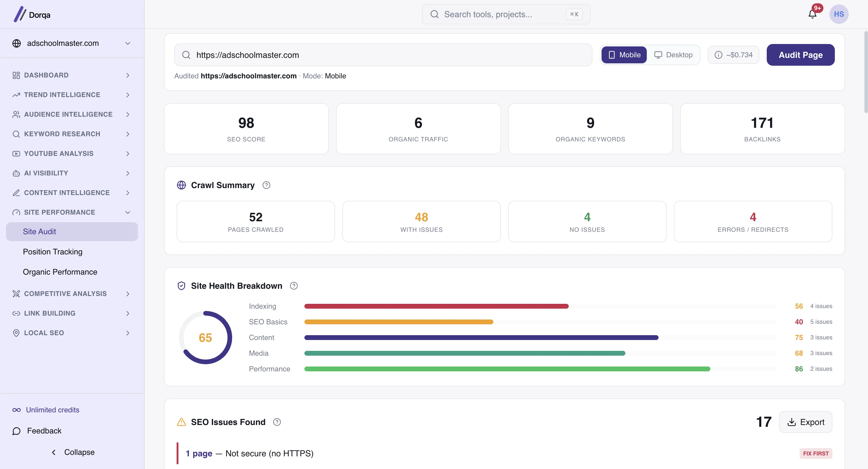Image resolution: width=868 pixels, height=469 pixels.
Task: Click the Feedback speech bubble icon
Action: [x=17, y=431]
